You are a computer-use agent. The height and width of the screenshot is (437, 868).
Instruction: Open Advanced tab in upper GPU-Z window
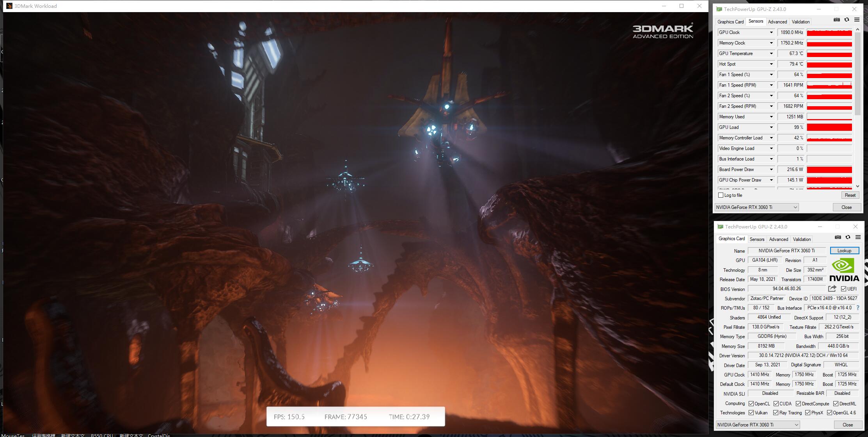[x=777, y=22]
